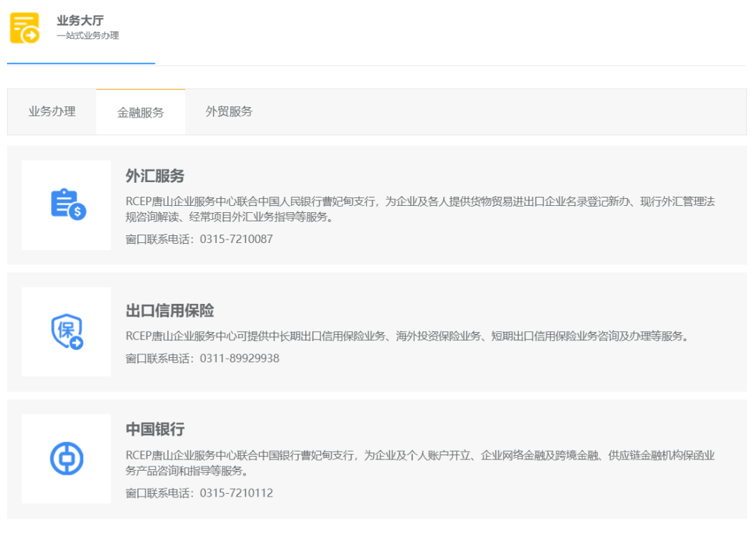
Task: Click phone number 0315-7210112
Action: (x=237, y=492)
